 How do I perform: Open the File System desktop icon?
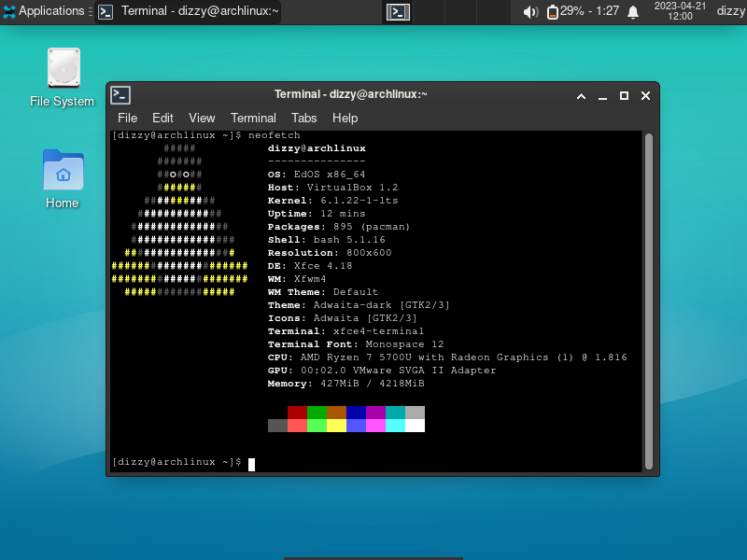click(x=63, y=78)
